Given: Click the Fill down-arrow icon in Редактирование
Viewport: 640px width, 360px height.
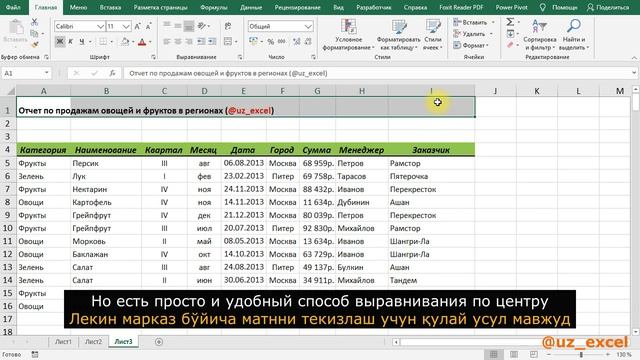Looking at the screenshot, I should pyautogui.click(x=510, y=34).
